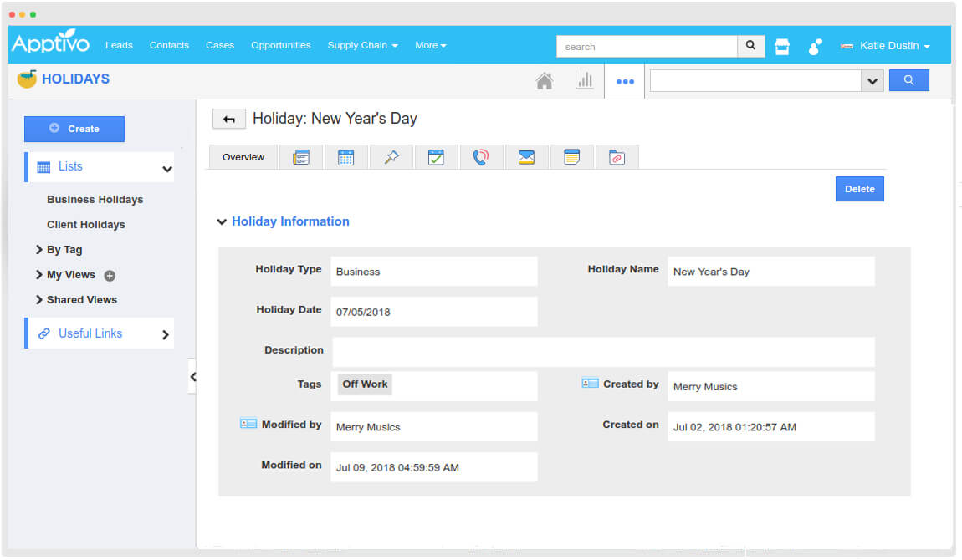The height and width of the screenshot is (560, 962).
Task: Switch to the Overview tab
Action: tap(243, 157)
